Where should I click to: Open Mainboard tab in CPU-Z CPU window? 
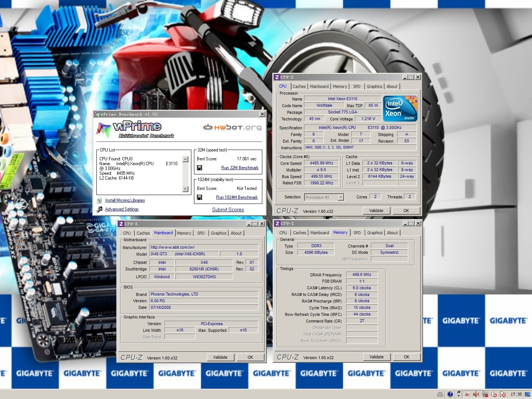pos(319,86)
